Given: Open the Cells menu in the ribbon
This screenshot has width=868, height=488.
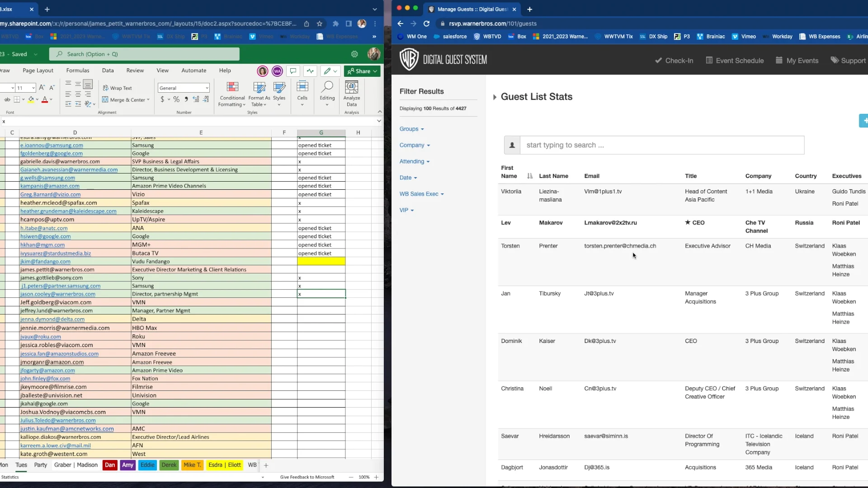Looking at the screenshot, I should pyautogui.click(x=302, y=94).
